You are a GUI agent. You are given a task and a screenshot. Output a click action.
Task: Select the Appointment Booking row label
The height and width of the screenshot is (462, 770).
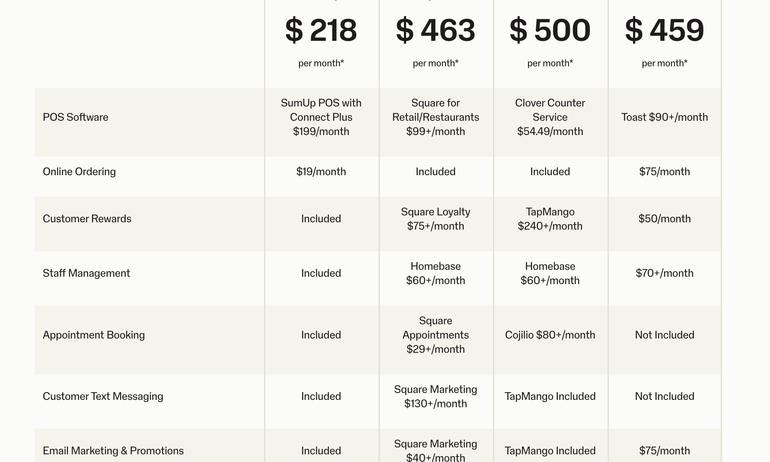pyautogui.click(x=94, y=335)
